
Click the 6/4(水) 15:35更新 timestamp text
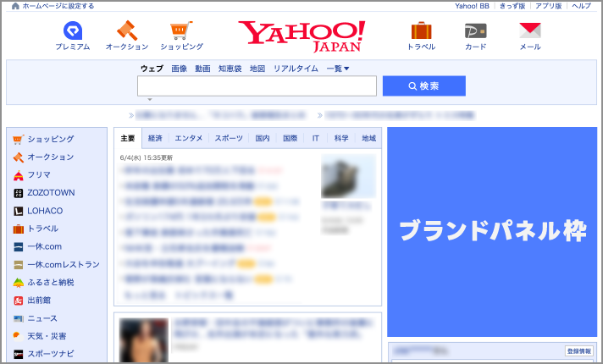(x=147, y=158)
